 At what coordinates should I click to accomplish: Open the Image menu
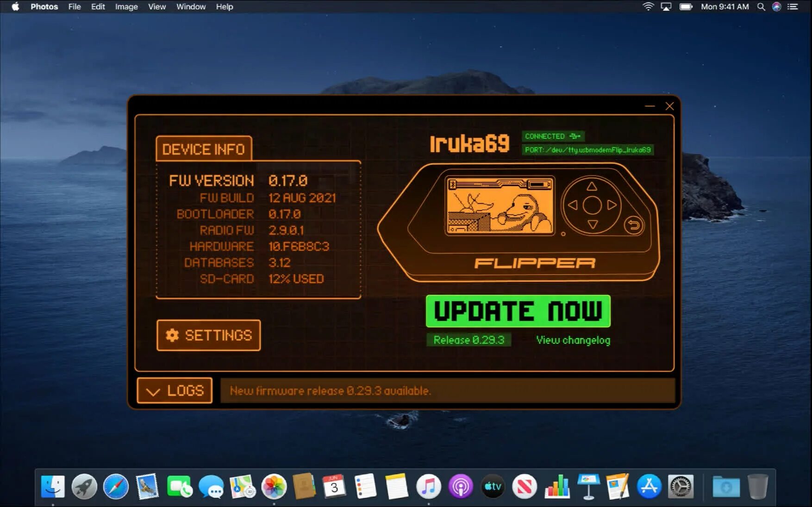pyautogui.click(x=126, y=6)
